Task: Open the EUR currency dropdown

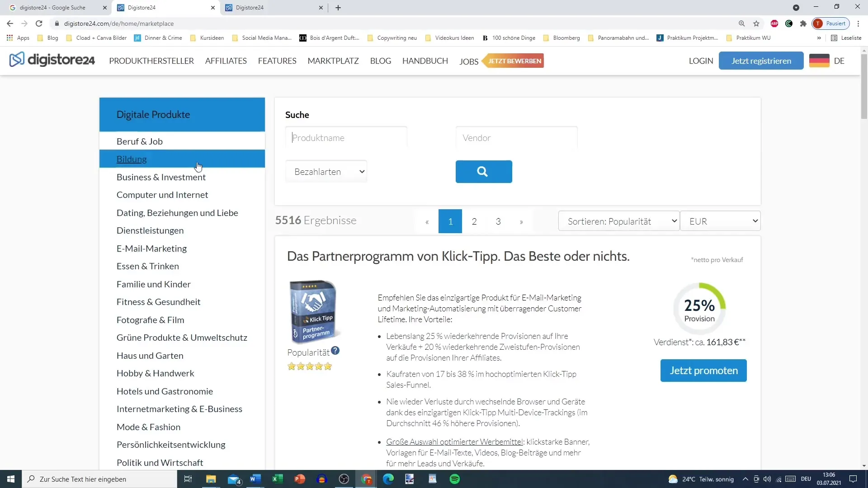Action: coord(721,221)
